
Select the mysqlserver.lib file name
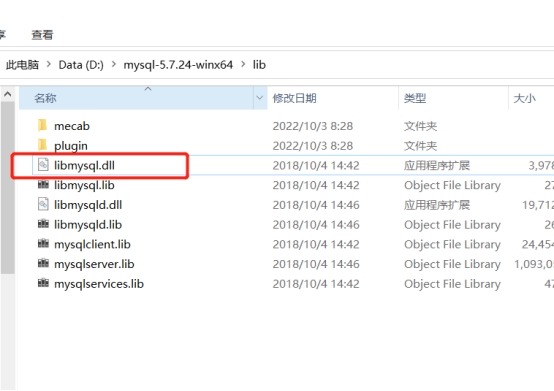coord(94,265)
